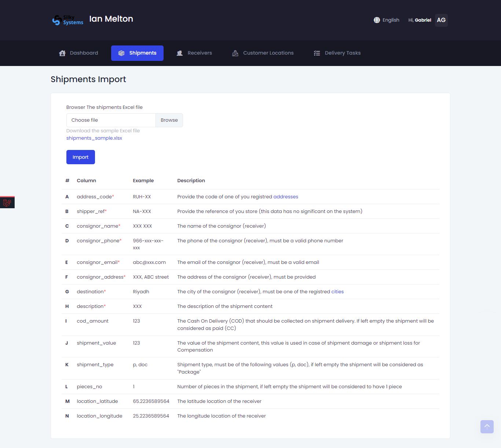Click the globe language icon

[377, 20]
